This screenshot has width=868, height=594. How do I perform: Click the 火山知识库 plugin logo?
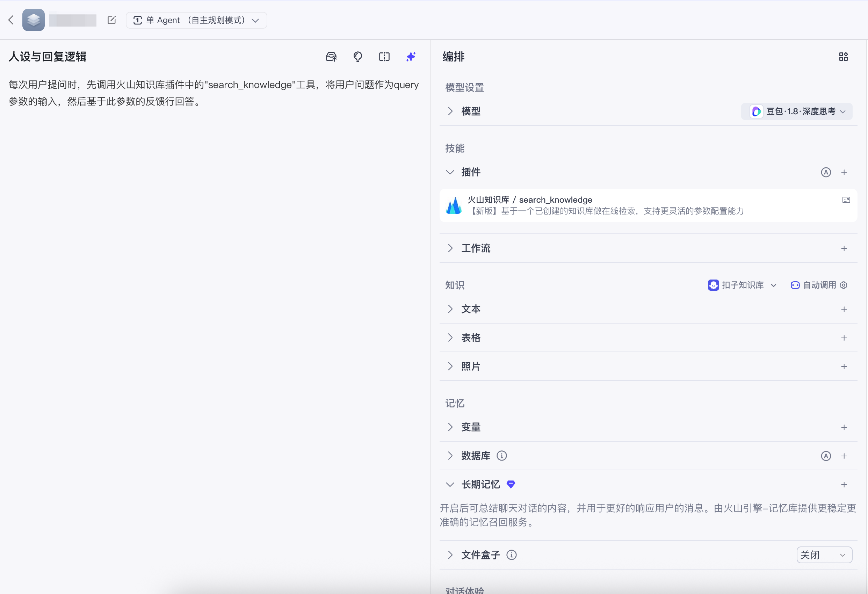click(454, 205)
